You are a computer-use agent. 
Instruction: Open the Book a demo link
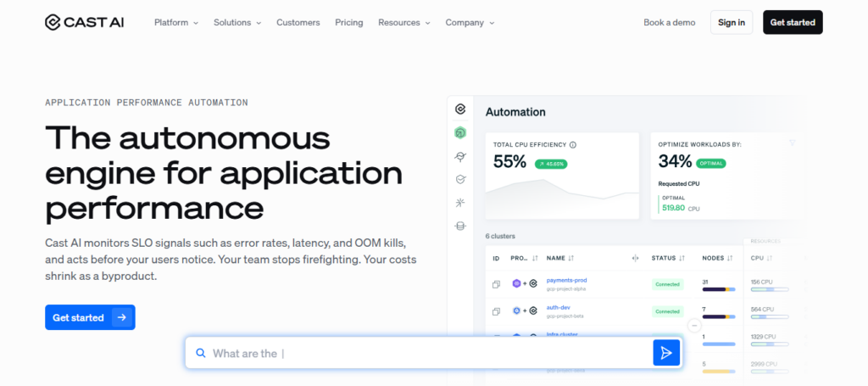click(x=670, y=23)
